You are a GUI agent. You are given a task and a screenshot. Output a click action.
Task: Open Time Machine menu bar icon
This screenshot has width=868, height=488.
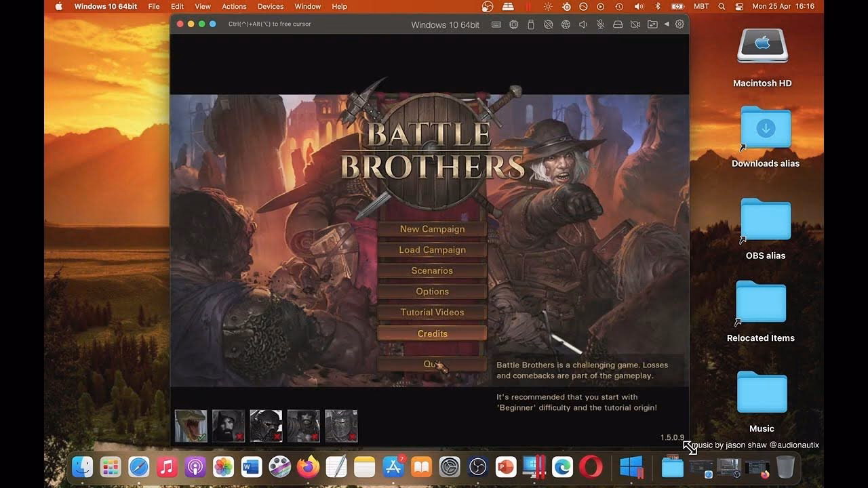pos(619,6)
